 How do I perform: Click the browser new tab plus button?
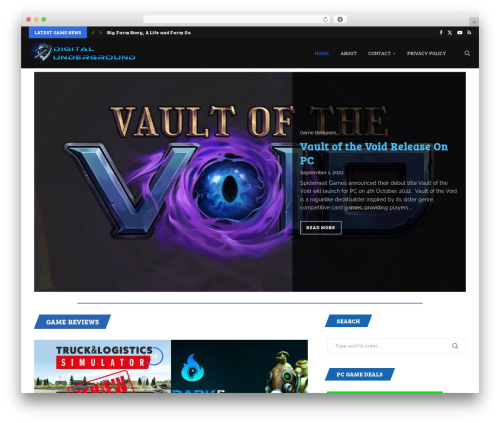click(x=474, y=22)
